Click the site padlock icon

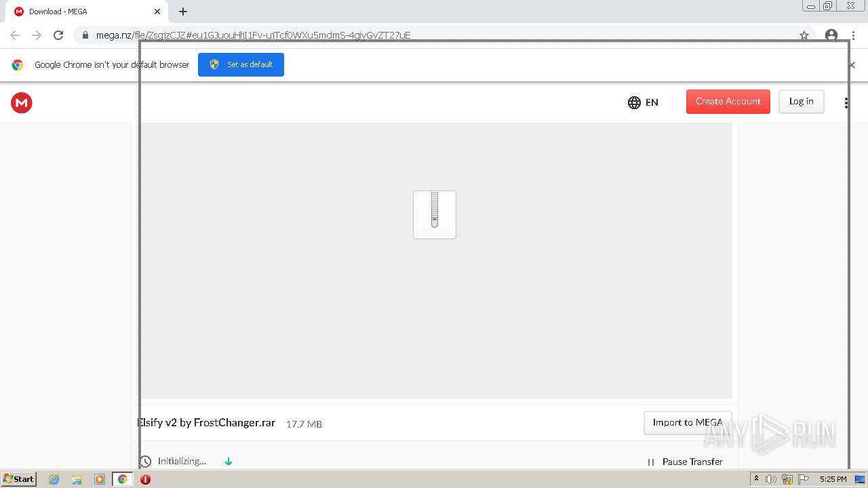point(85,35)
